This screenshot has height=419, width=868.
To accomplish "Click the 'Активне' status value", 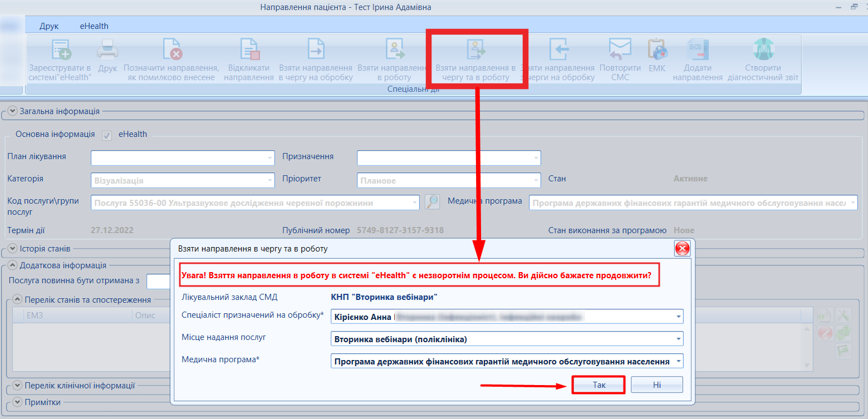I will coord(690,179).
